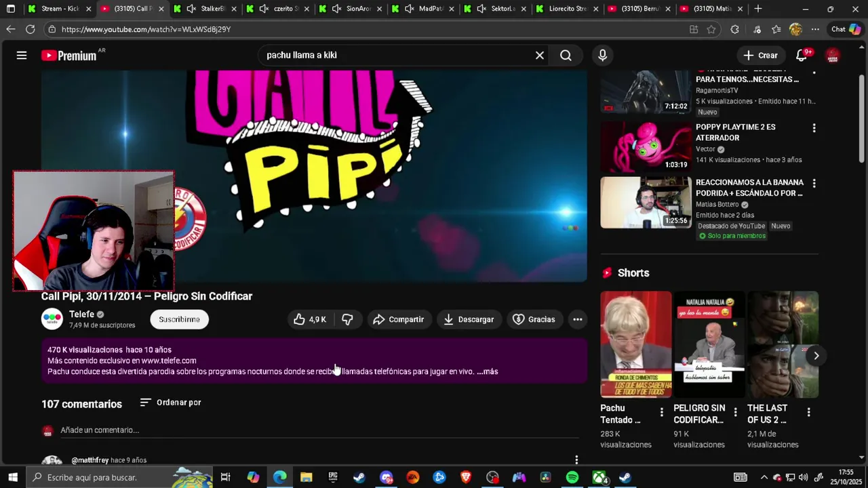The width and height of the screenshot is (868, 488).
Task: Open the Matias Bottero reaction thumbnail
Action: point(646,203)
